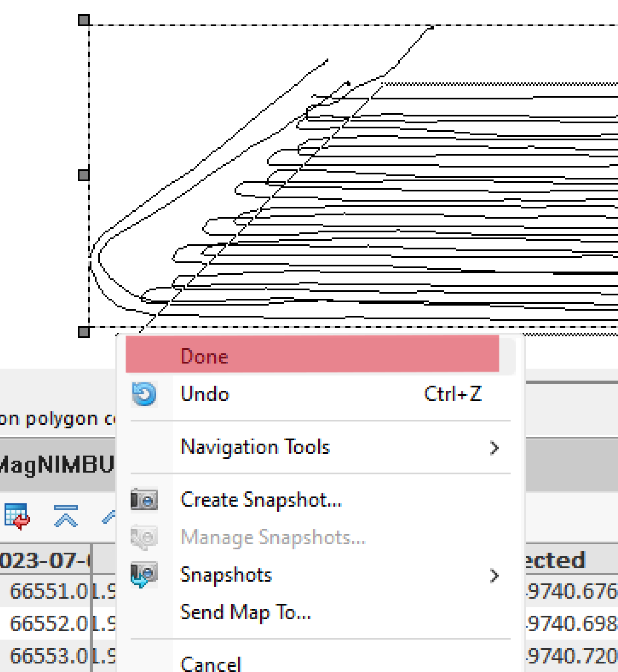Click the Manage Snapshots disabled entry

coord(273,537)
